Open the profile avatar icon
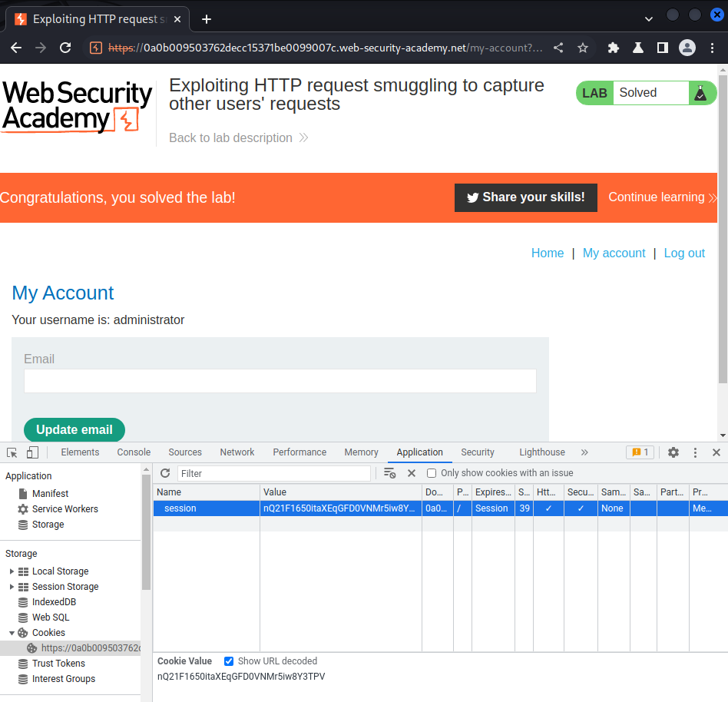Viewport: 728px width, 702px height. pos(687,48)
